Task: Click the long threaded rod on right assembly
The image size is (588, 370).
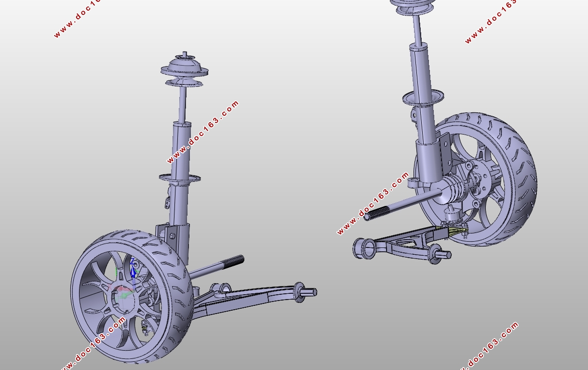Action: tap(402, 205)
